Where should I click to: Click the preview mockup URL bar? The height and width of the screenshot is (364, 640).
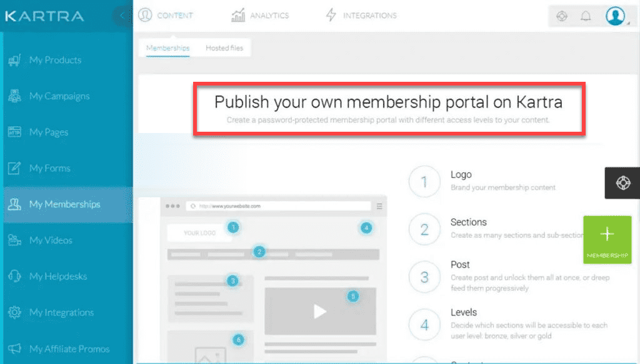(x=278, y=206)
